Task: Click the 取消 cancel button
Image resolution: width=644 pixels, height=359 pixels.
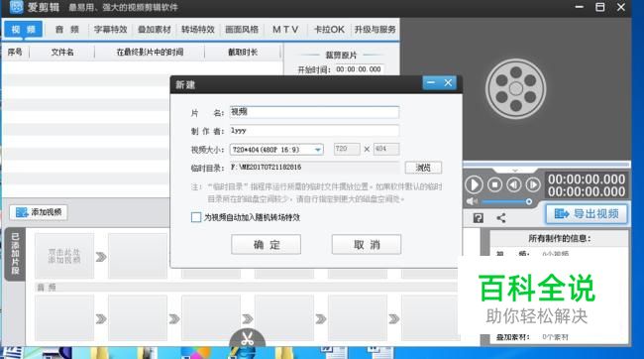Action: tap(367, 245)
